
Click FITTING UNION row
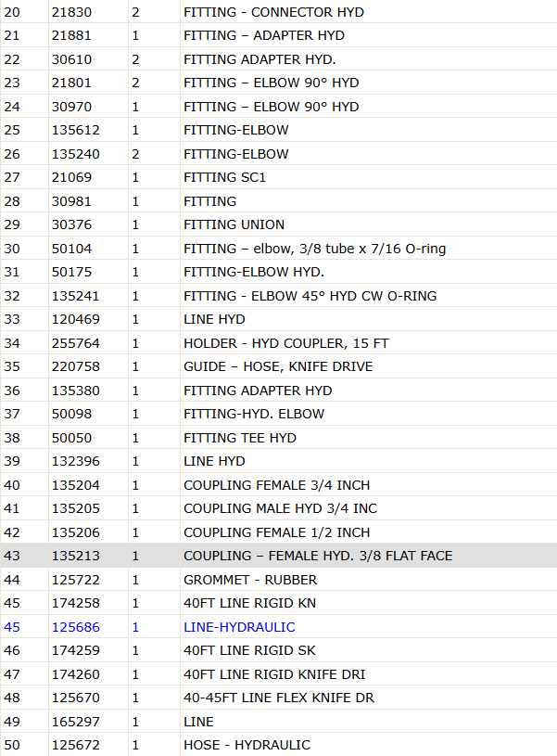pyautogui.click(x=278, y=224)
